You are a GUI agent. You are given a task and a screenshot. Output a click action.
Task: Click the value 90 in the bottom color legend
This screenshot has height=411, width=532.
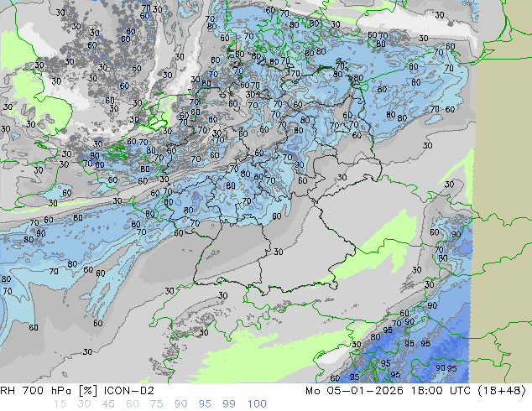[180, 404]
